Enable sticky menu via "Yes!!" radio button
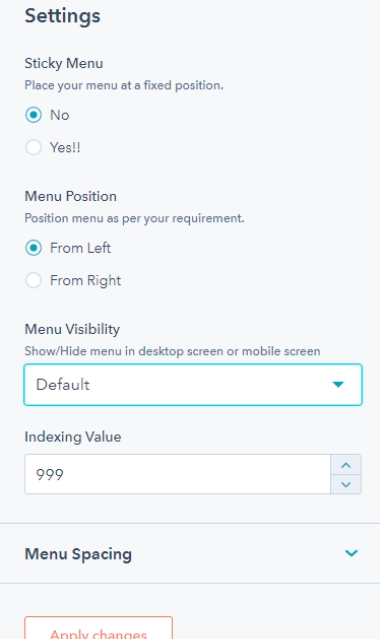 (33, 147)
